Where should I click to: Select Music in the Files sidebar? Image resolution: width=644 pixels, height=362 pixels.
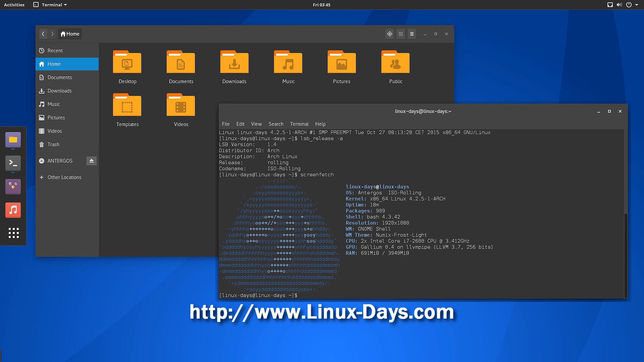(67, 104)
